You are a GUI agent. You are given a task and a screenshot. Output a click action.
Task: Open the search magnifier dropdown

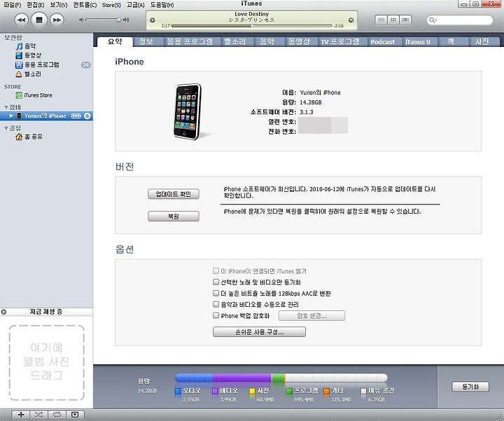point(433,20)
